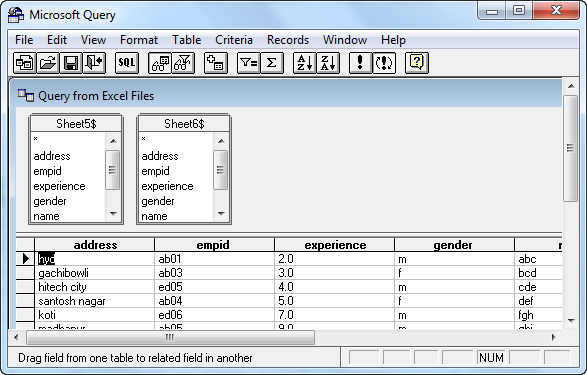This screenshot has width=587, height=375.
Task: Click the Query from Excel Files window icon
Action: click(x=25, y=95)
